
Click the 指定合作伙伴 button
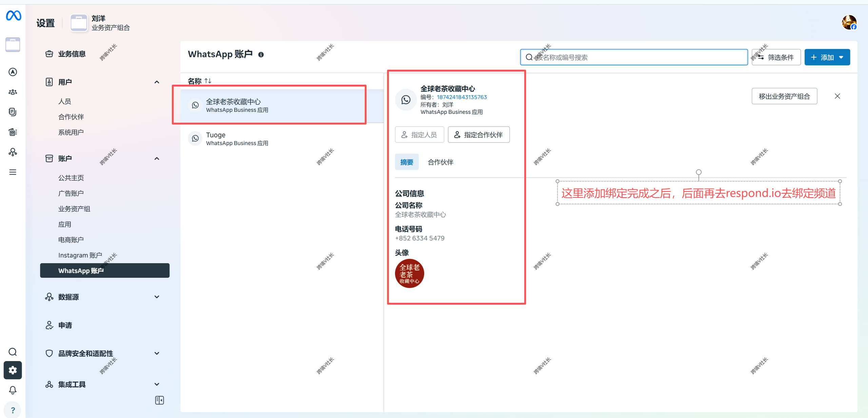(479, 135)
